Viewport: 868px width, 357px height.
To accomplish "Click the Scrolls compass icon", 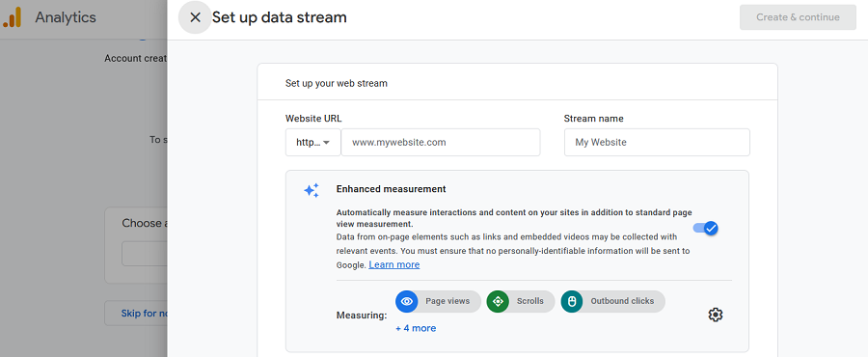I will pyautogui.click(x=497, y=301).
